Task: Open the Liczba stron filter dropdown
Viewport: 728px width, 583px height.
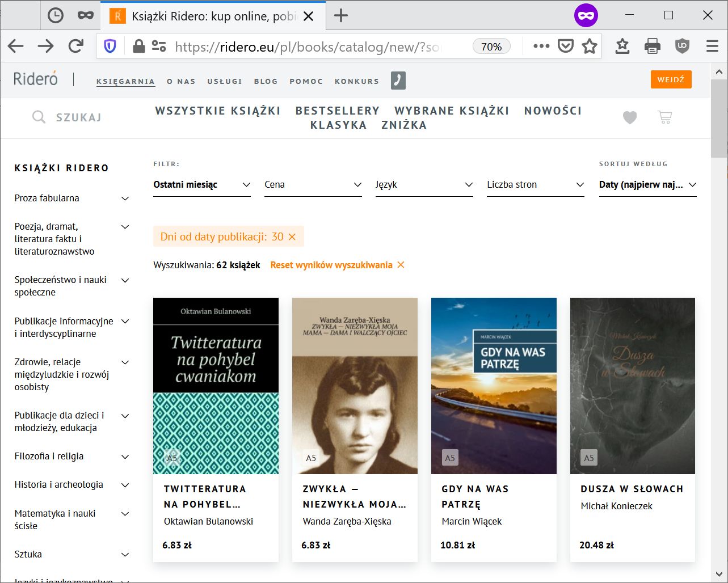Action: [x=536, y=185]
